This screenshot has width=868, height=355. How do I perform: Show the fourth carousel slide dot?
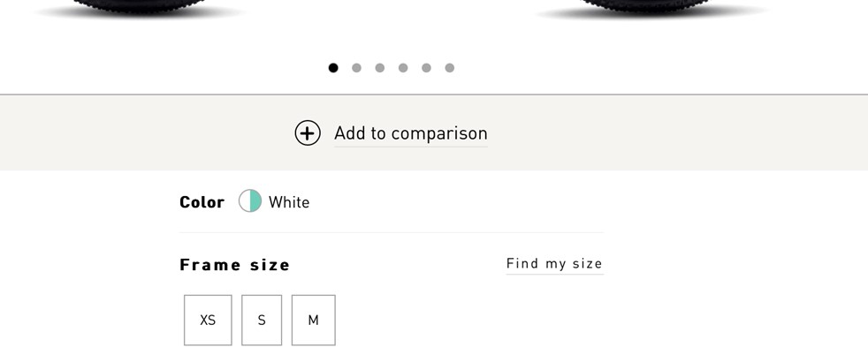pyautogui.click(x=403, y=68)
